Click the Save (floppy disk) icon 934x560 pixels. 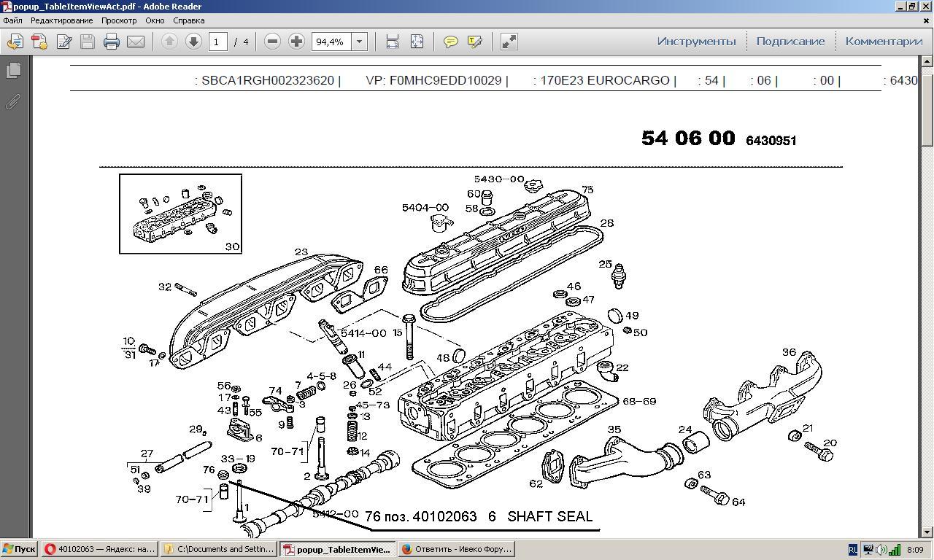point(88,42)
